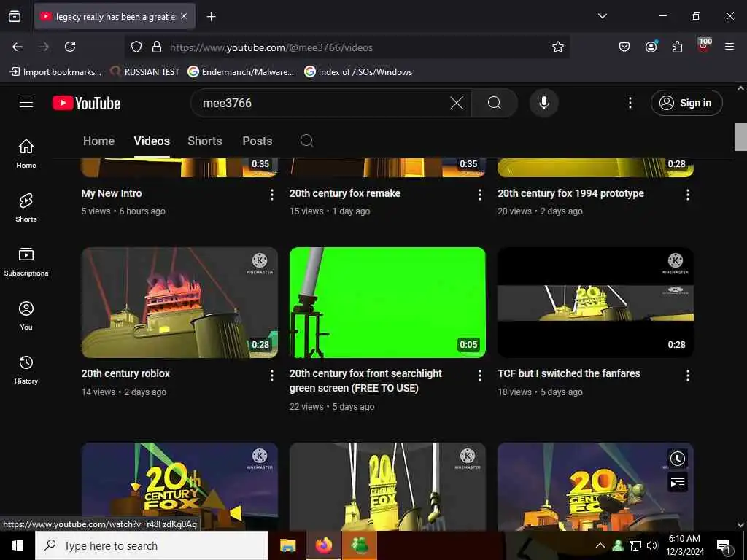
Task: Open History in the sidebar
Action: (26, 370)
